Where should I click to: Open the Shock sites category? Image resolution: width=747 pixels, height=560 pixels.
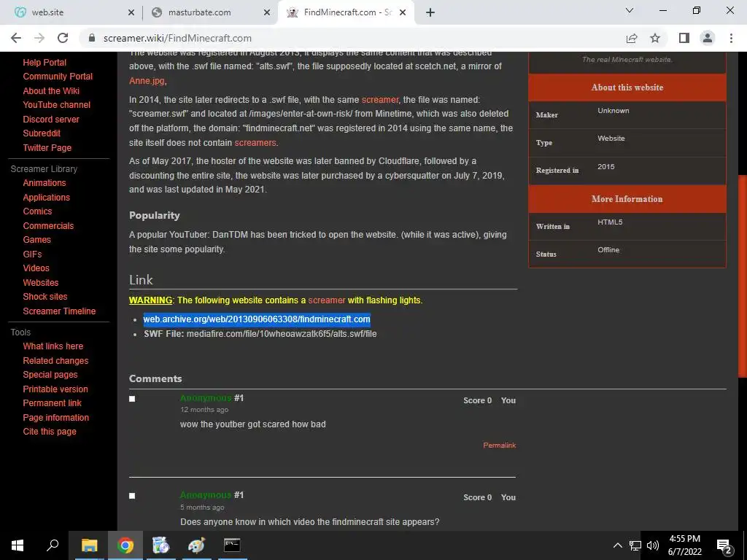point(45,297)
